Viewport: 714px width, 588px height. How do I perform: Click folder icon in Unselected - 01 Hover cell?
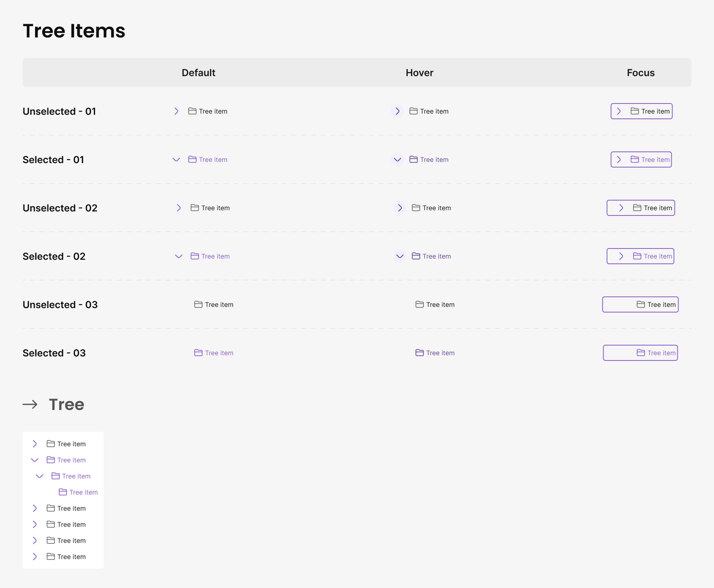tap(413, 111)
